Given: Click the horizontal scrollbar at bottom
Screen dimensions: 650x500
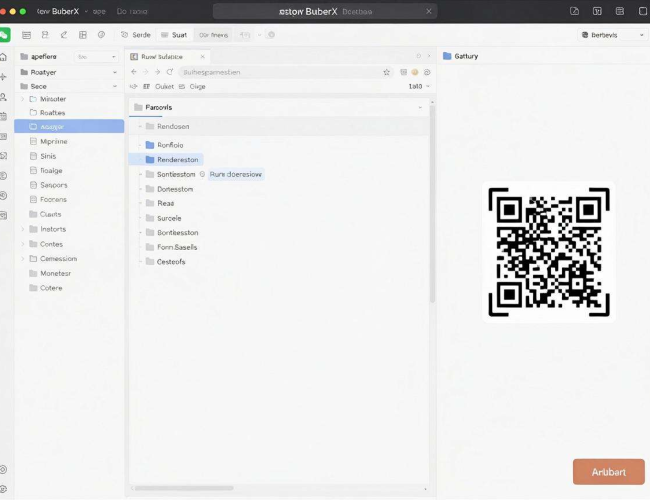Looking at the screenshot, I should (x=184, y=488).
